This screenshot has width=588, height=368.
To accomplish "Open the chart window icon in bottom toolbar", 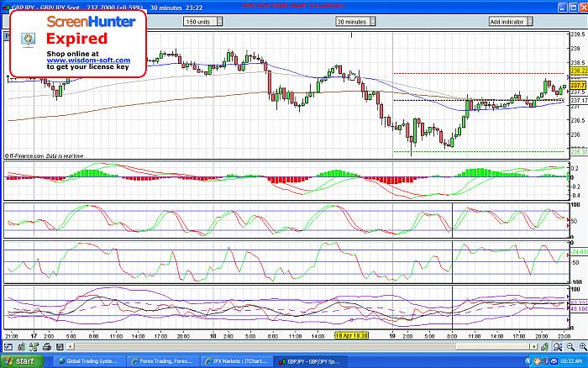I will click(x=8, y=347).
